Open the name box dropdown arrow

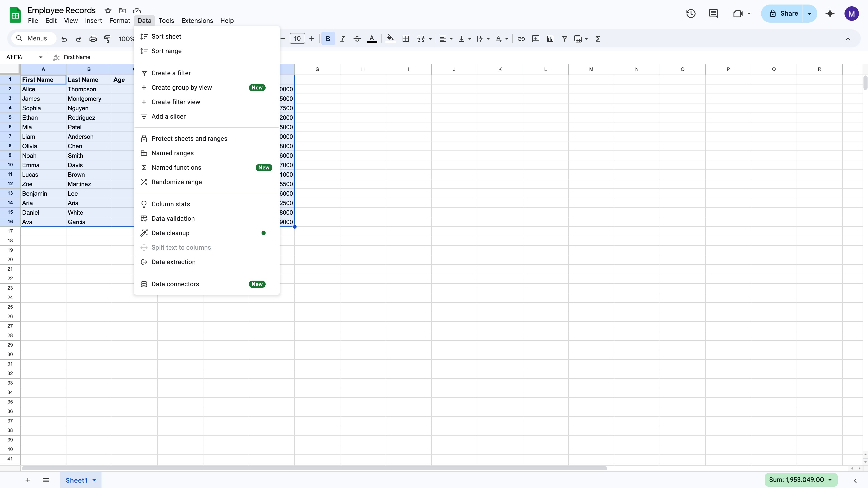40,57
